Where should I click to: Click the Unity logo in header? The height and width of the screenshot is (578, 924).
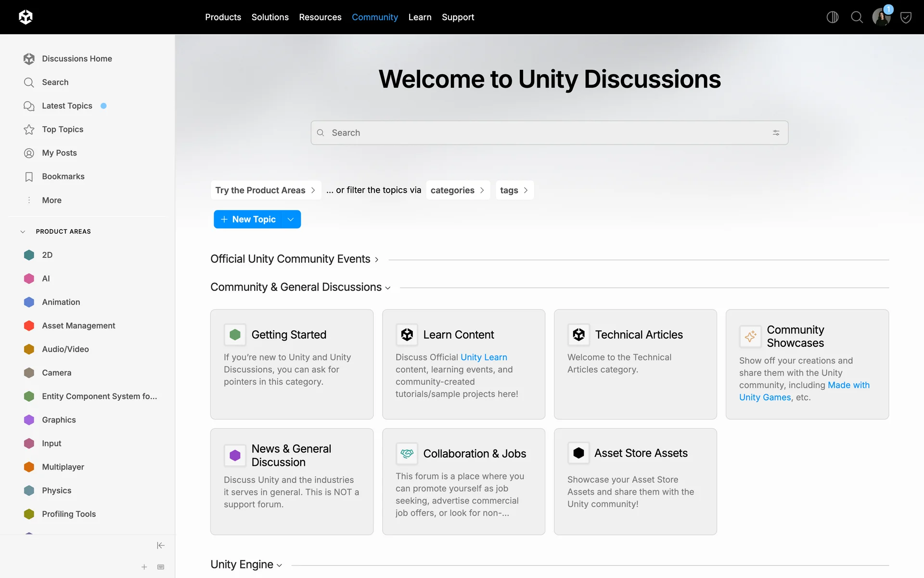[26, 17]
